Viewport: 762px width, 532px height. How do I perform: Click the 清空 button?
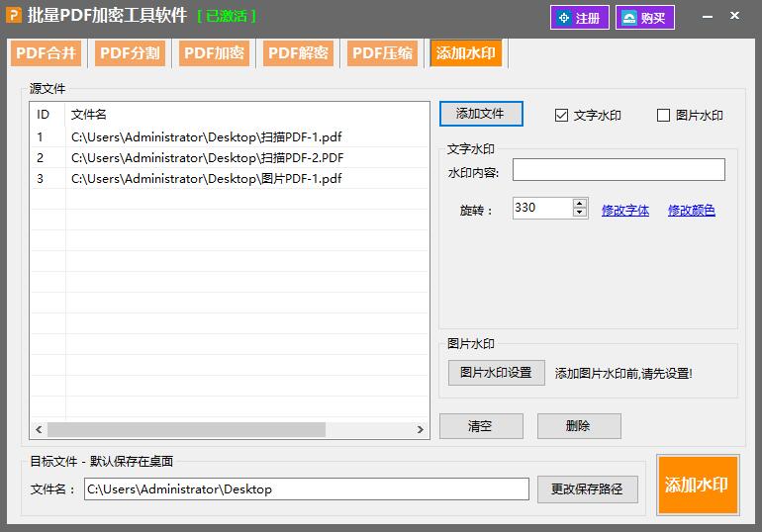[x=481, y=426]
